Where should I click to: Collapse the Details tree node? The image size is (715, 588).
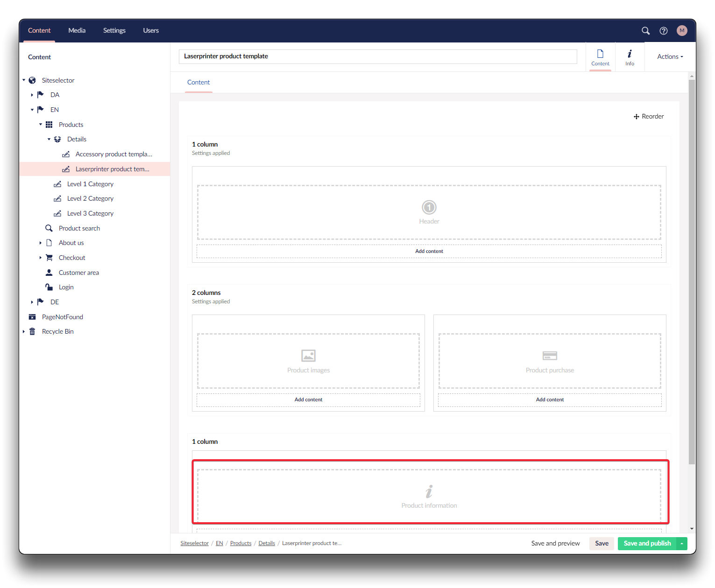click(49, 139)
